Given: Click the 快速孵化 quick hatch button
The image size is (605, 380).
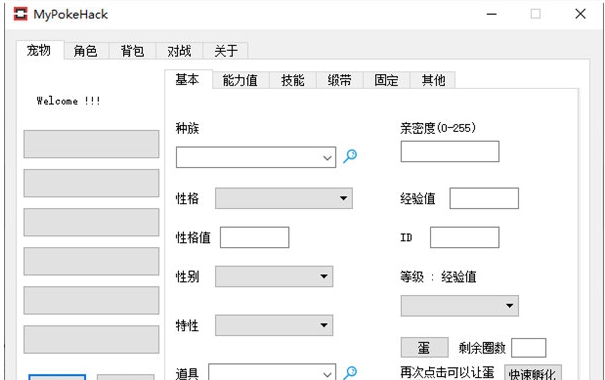Looking at the screenshot, I should (533, 373).
